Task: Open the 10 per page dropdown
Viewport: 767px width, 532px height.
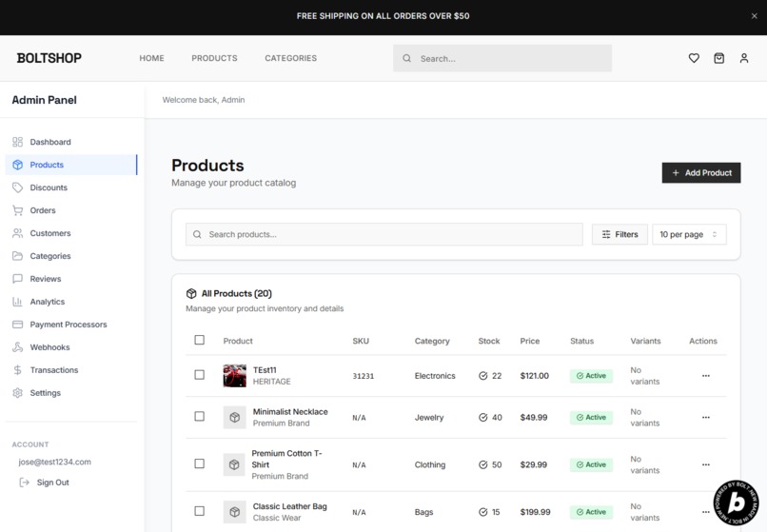Action: click(x=689, y=234)
